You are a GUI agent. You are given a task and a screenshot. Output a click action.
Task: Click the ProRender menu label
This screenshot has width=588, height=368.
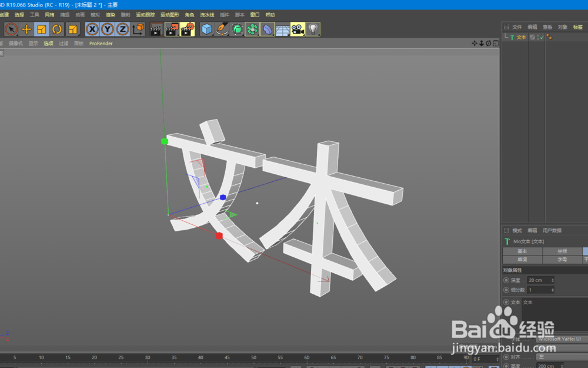point(100,43)
